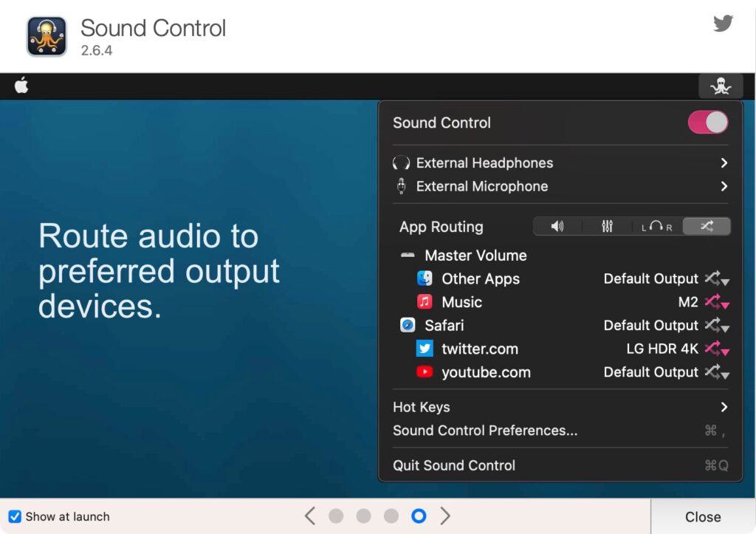Select Quit Sound Control

pos(453,465)
